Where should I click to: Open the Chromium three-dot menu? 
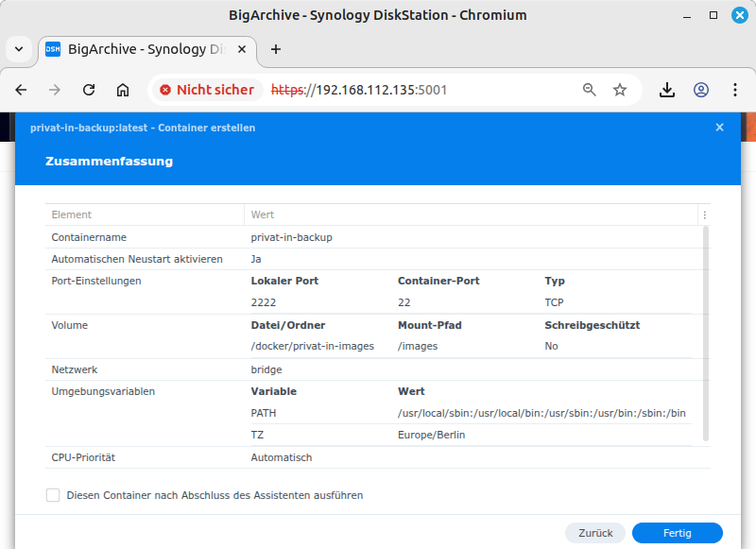pyautogui.click(x=734, y=90)
